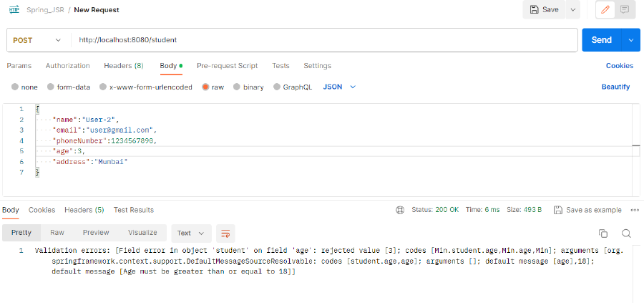Copy response using the copy icon
The image size is (644, 303).
(603, 234)
